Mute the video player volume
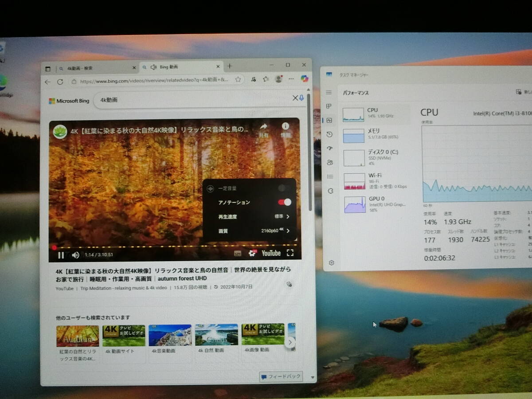 coord(75,255)
